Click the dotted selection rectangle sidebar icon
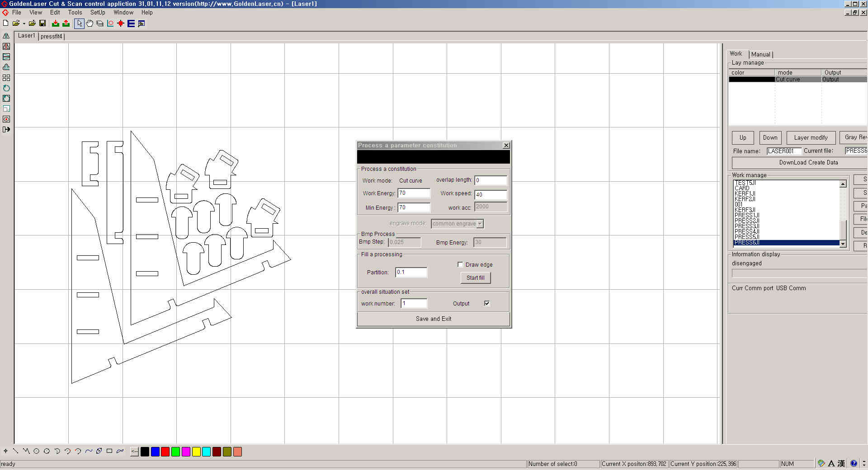The width and height of the screenshot is (868, 470). click(x=6, y=109)
